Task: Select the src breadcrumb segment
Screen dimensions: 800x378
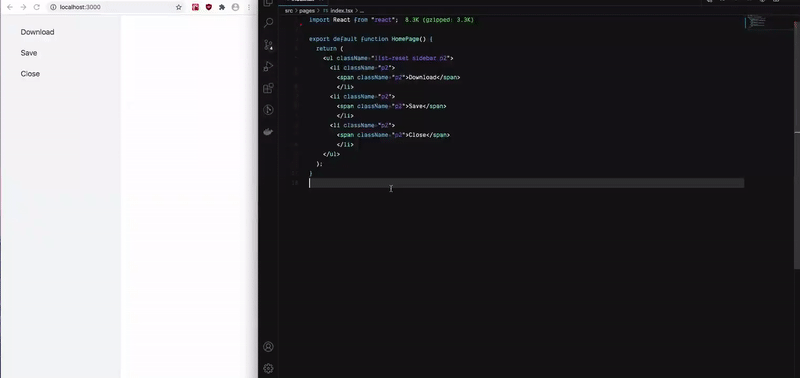Action: pyautogui.click(x=289, y=11)
